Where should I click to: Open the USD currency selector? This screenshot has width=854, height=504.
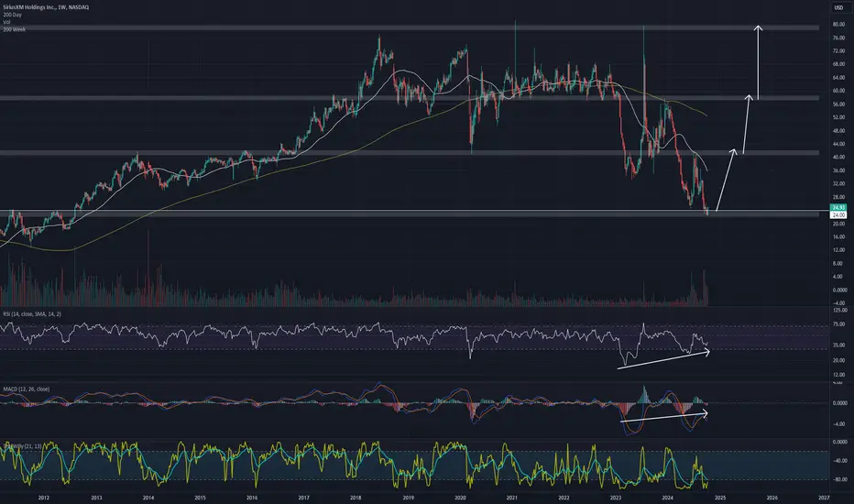(838, 7)
